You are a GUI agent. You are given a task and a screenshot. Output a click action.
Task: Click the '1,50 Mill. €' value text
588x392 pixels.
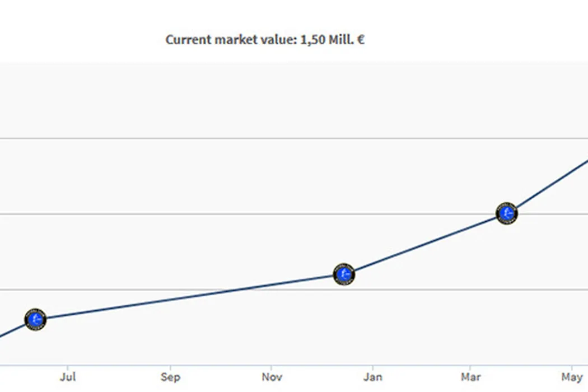coord(333,40)
